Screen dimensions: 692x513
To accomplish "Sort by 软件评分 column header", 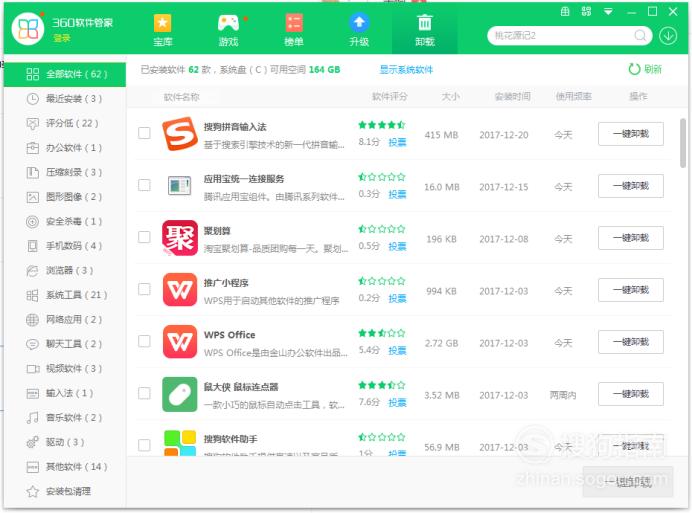I will tap(390, 96).
